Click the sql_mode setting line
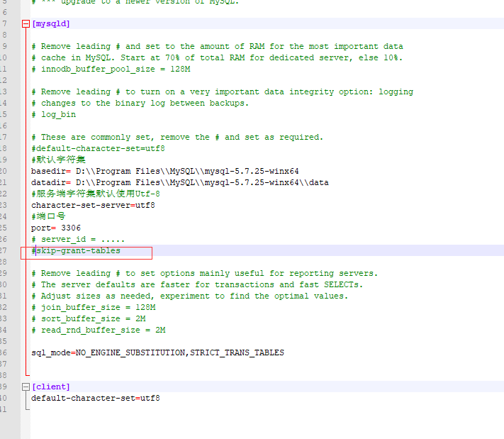 (x=158, y=352)
